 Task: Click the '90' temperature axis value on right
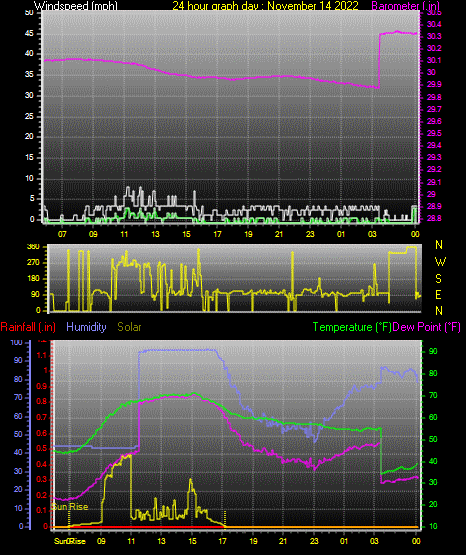(433, 351)
